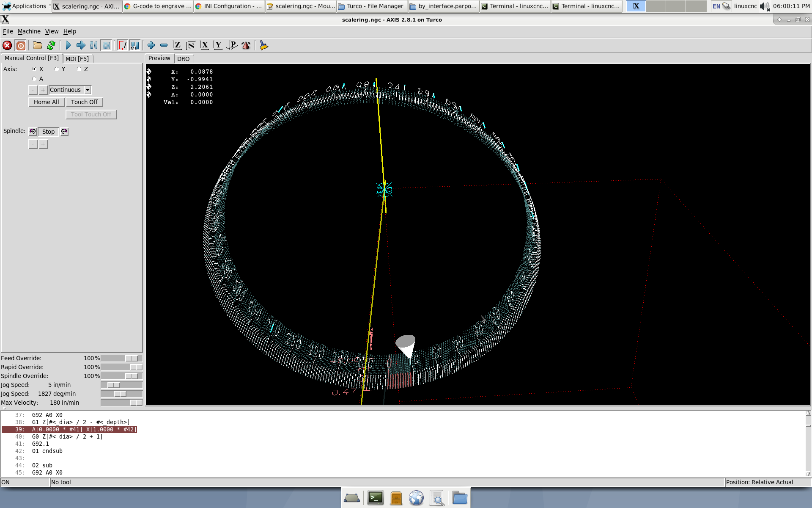Click the Touch Off button

point(84,102)
